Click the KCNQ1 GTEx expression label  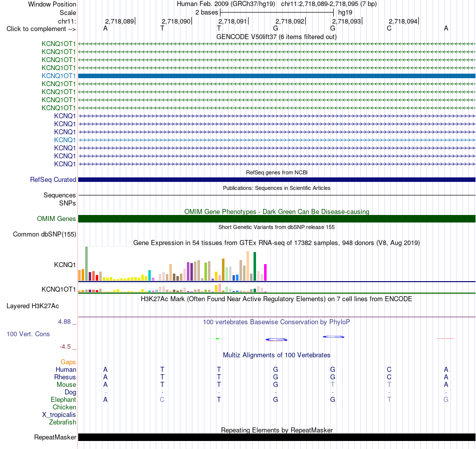point(65,265)
